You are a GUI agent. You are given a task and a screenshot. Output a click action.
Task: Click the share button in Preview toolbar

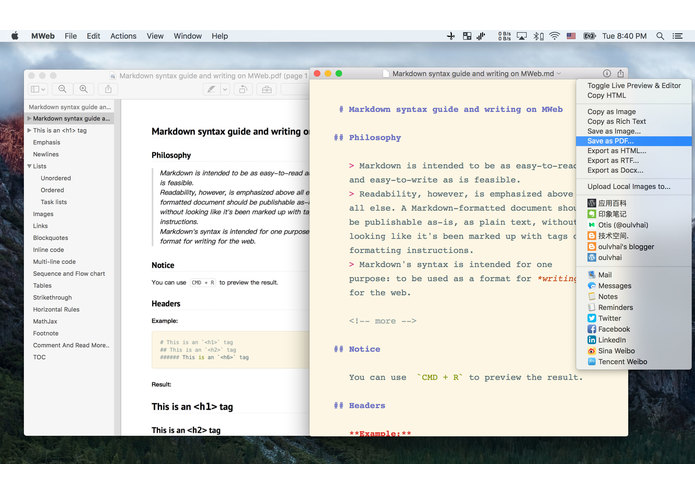[x=108, y=89]
